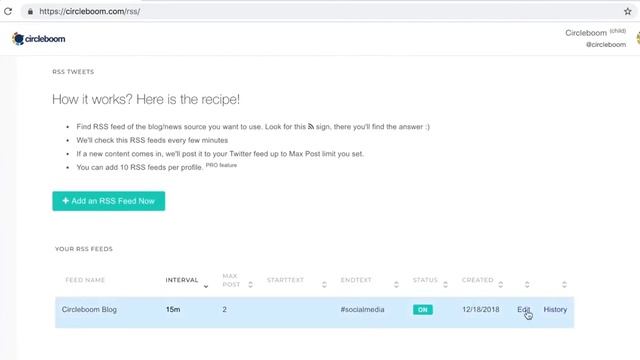Click the @circleboom handle

[x=606, y=44]
